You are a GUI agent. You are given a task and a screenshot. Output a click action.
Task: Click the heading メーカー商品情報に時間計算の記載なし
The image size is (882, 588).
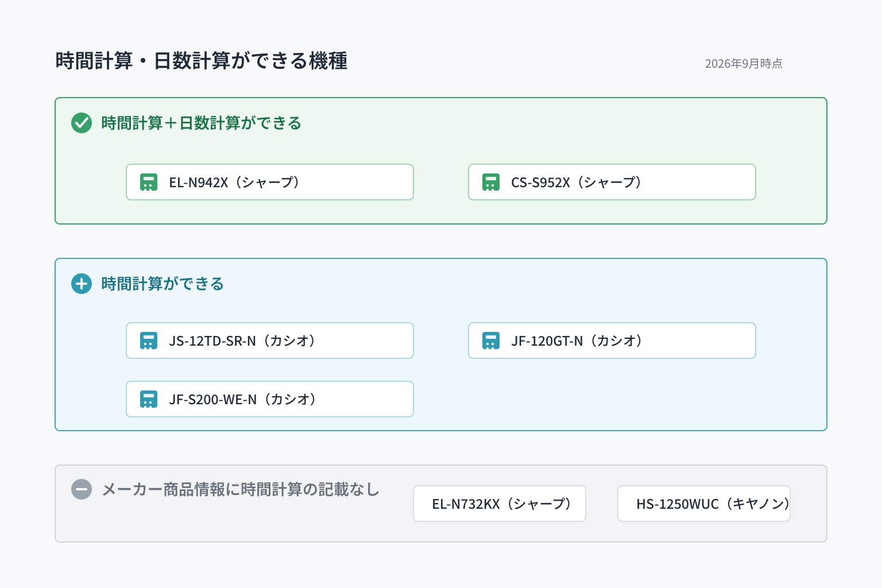click(x=241, y=489)
